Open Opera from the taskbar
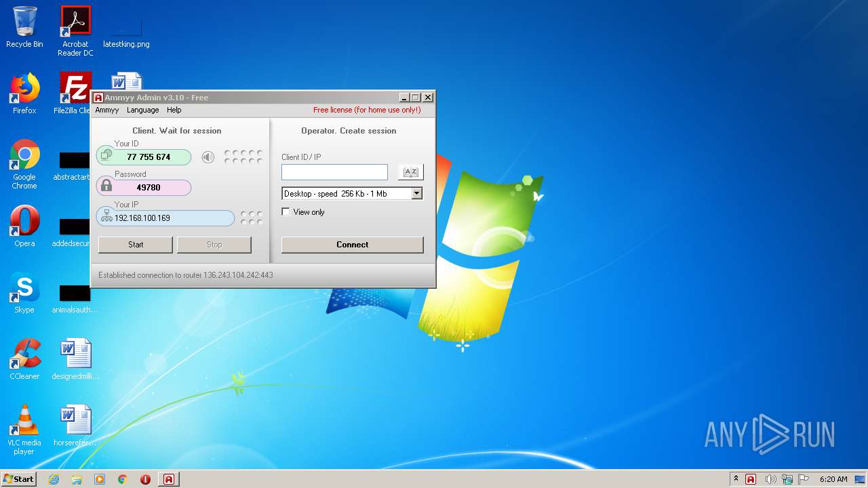 pyautogui.click(x=145, y=479)
